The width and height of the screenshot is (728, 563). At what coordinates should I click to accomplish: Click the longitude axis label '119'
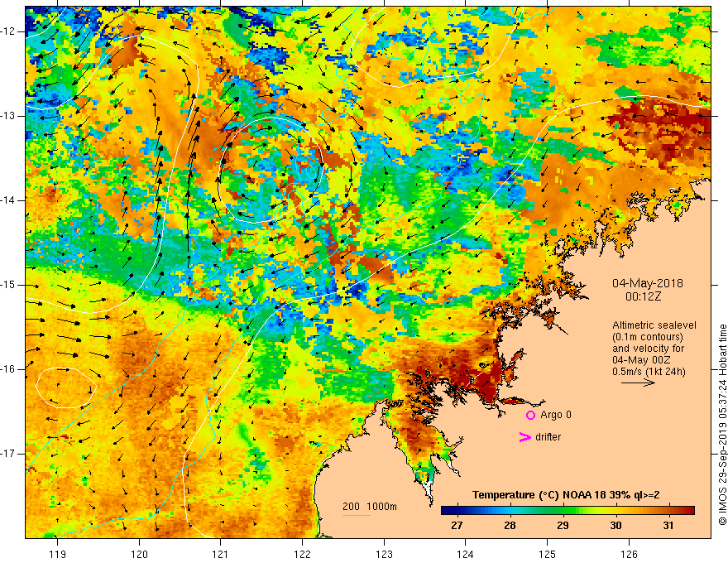[58, 554]
